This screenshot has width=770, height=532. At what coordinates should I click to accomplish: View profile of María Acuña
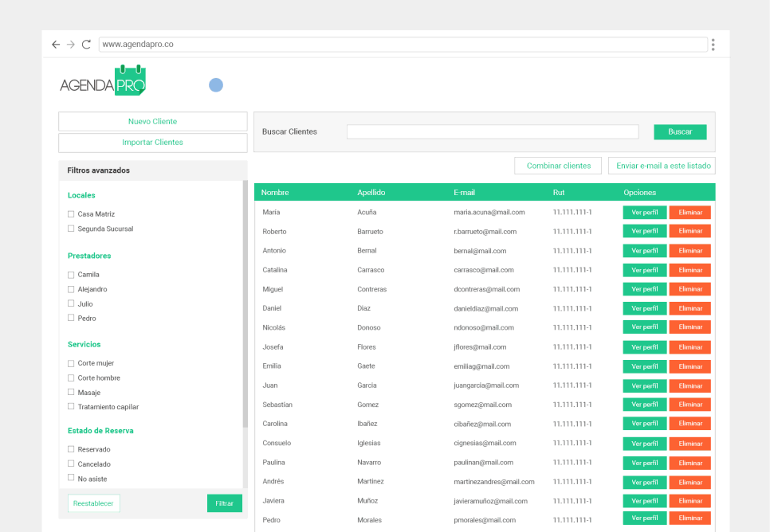point(645,213)
